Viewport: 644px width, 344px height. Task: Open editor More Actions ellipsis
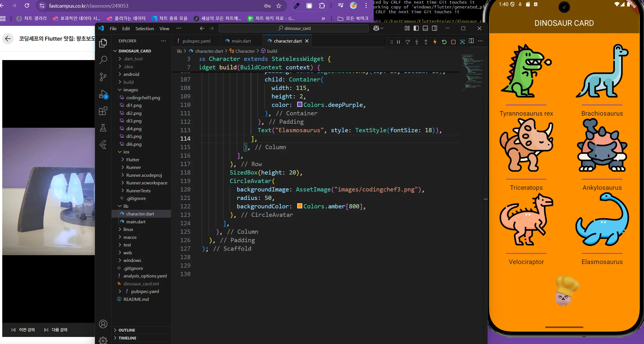coord(480,41)
